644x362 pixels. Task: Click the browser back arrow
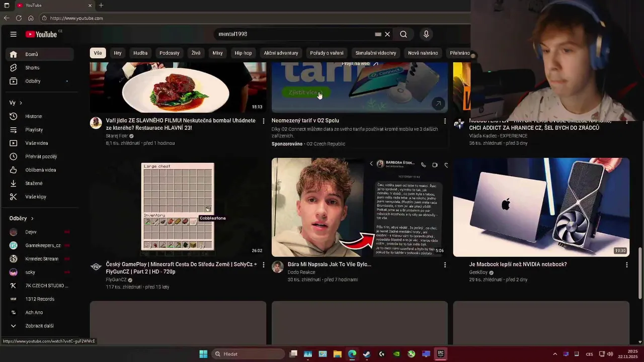click(x=7, y=18)
